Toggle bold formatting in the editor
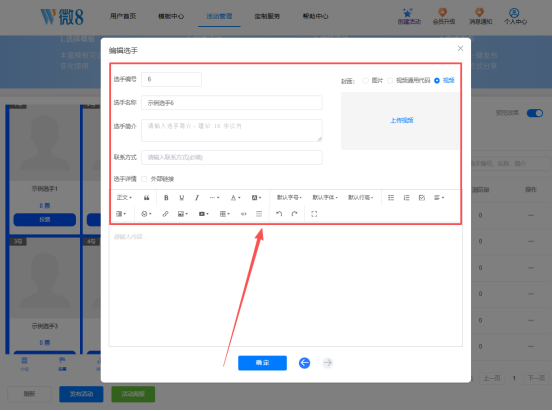Viewport: 552px width, 411px height. pos(166,198)
